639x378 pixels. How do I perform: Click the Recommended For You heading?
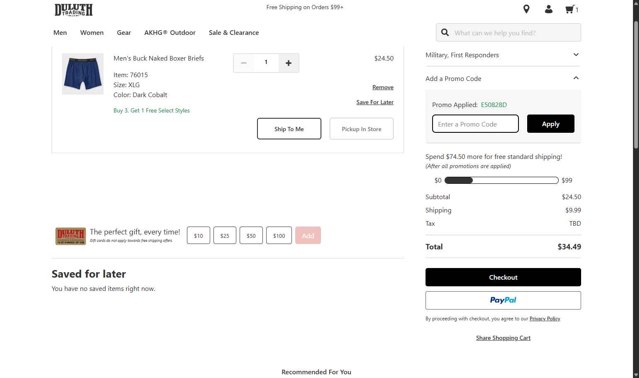(316, 372)
